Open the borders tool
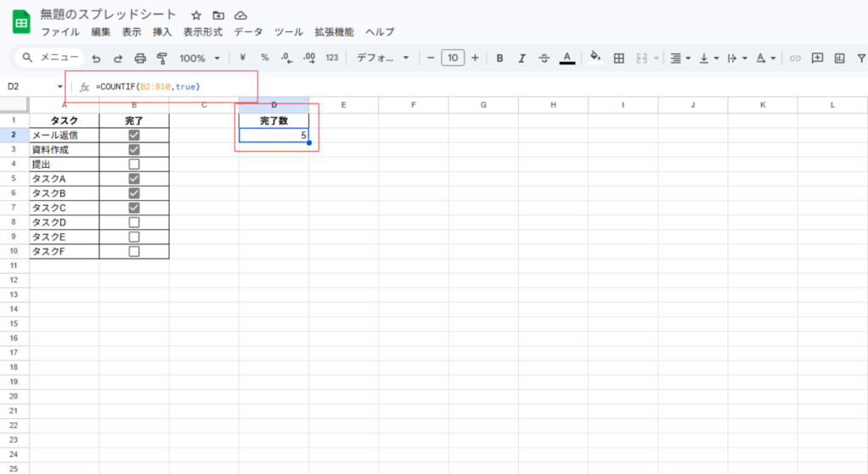The height and width of the screenshot is (474, 868). [619, 59]
